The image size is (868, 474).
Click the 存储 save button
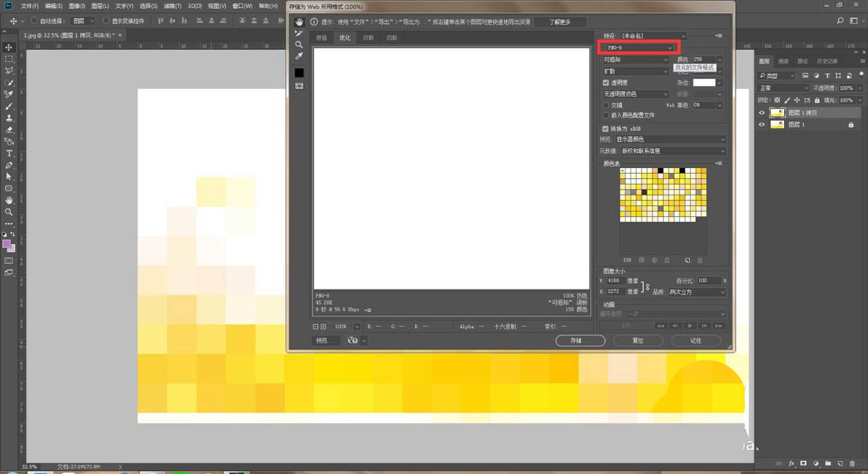pos(580,340)
